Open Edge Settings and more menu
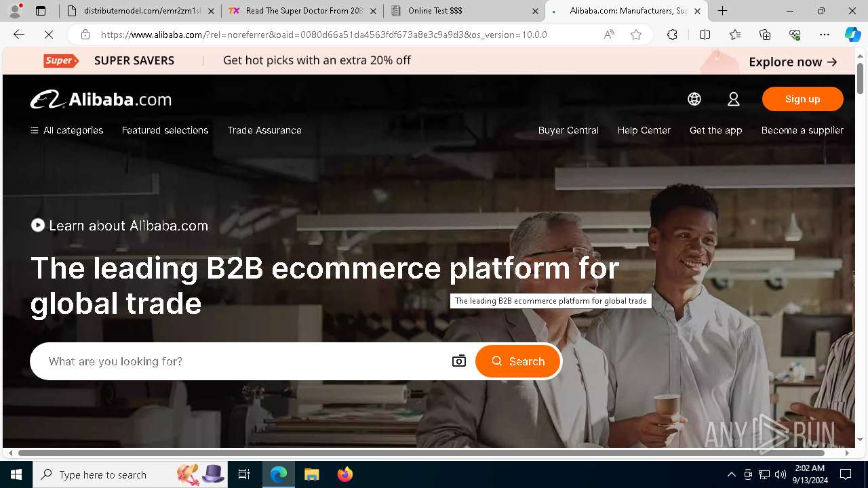The image size is (868, 488). pos(825,35)
